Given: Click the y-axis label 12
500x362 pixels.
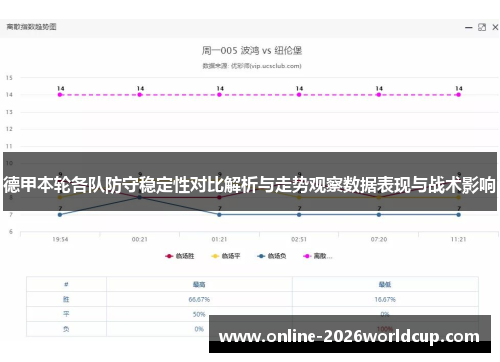Looking at the screenshot, I should [x=9, y=129].
